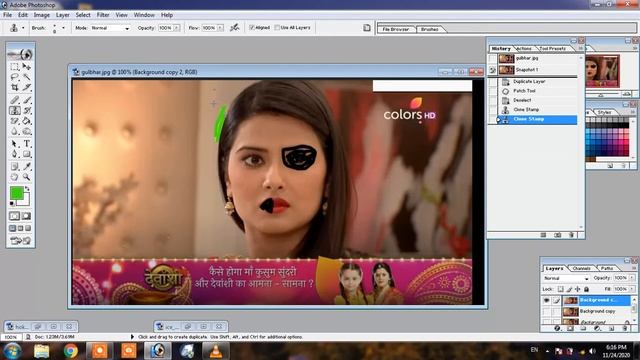Select the Hand tool
Image resolution: width=640 pixels, height=360 pixels.
click(15, 177)
